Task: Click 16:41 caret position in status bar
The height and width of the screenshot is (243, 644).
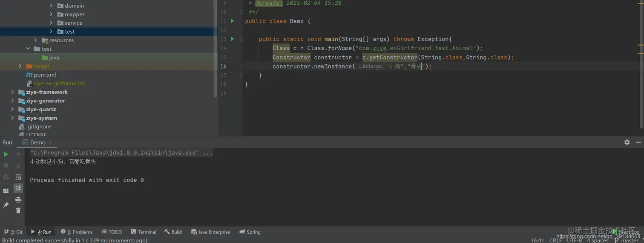Action: [537, 240]
